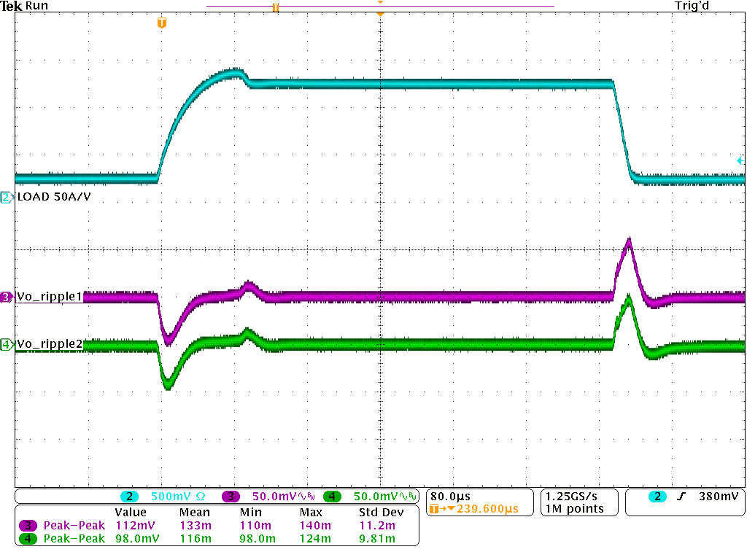Click the Mean column header

click(194, 513)
